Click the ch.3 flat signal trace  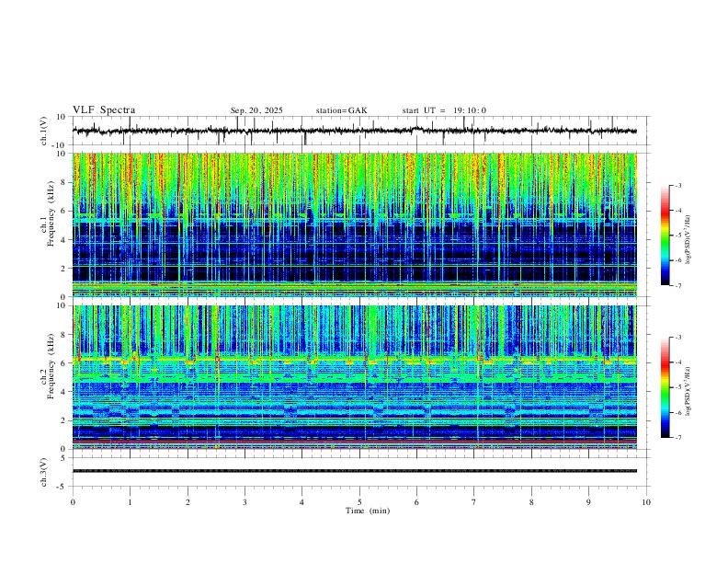click(x=354, y=471)
